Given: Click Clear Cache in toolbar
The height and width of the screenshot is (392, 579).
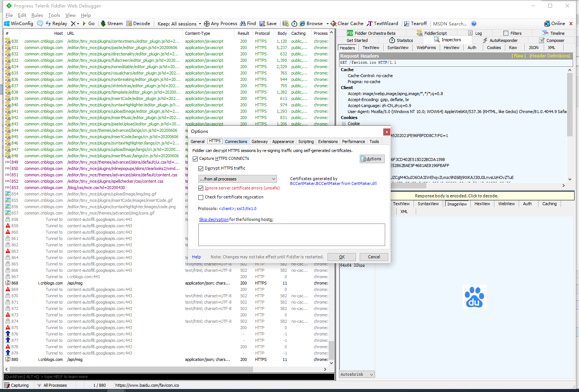Looking at the screenshot, I should coord(347,24).
